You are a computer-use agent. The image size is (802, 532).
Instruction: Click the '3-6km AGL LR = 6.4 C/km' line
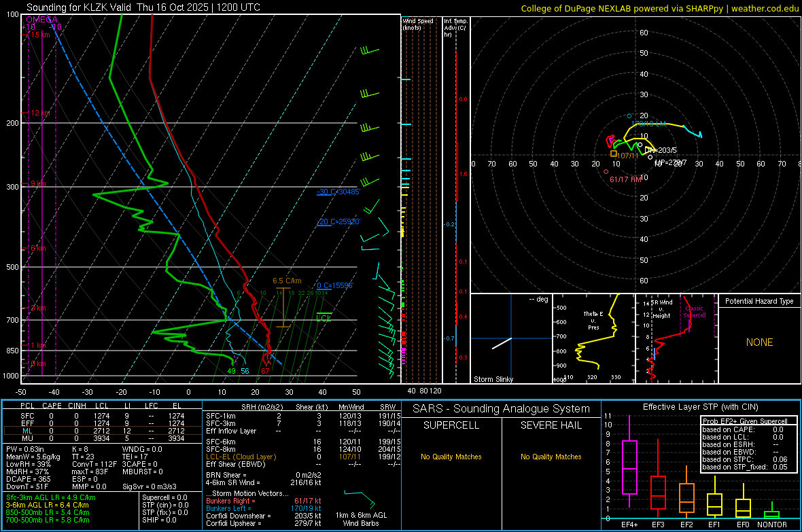[47, 505]
